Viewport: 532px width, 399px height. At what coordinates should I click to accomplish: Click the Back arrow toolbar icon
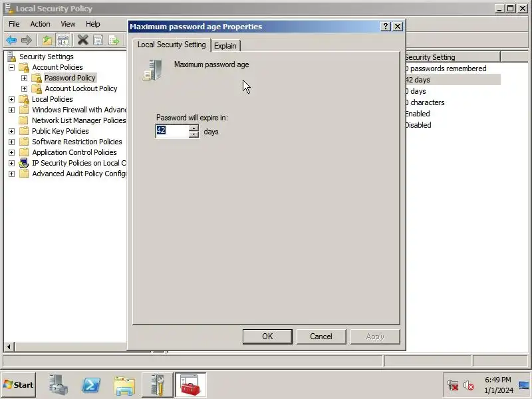[x=11, y=41]
